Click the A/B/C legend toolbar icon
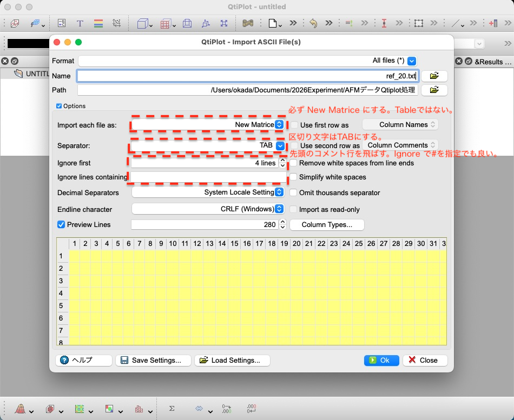This screenshot has width=514, height=420. point(62,23)
